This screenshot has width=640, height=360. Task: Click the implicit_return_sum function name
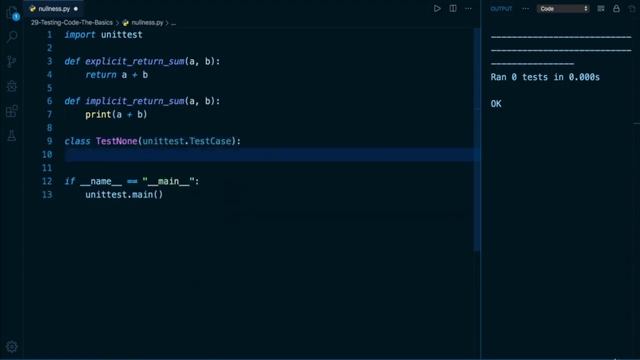135,101
